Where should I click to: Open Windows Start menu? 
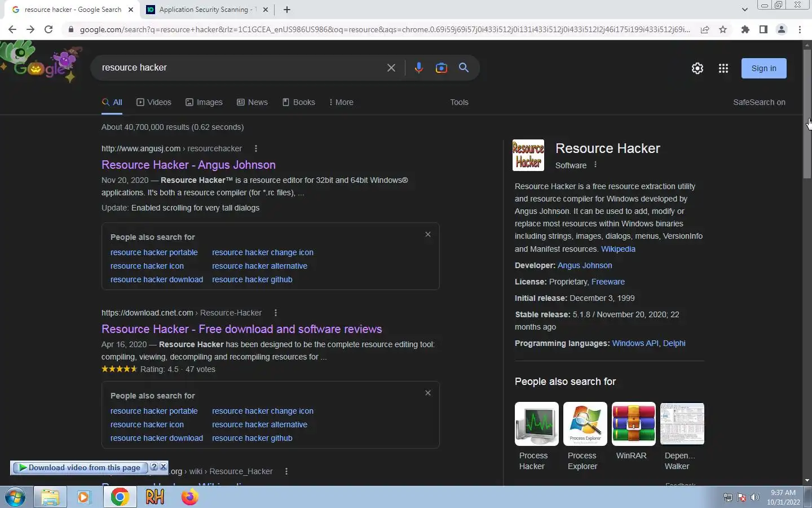coord(15,497)
